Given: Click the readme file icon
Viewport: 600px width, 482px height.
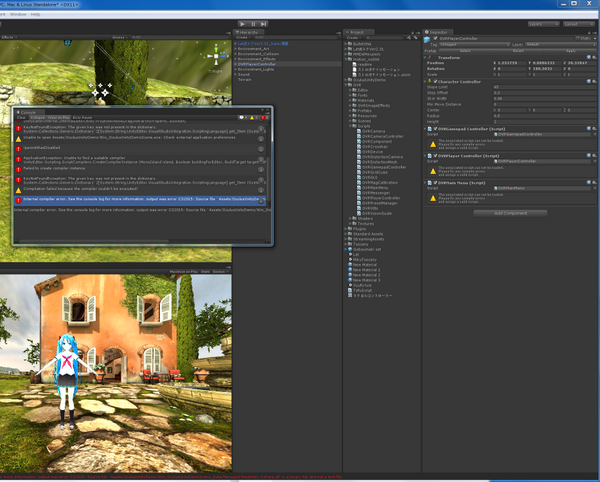Looking at the screenshot, I should [x=354, y=64].
